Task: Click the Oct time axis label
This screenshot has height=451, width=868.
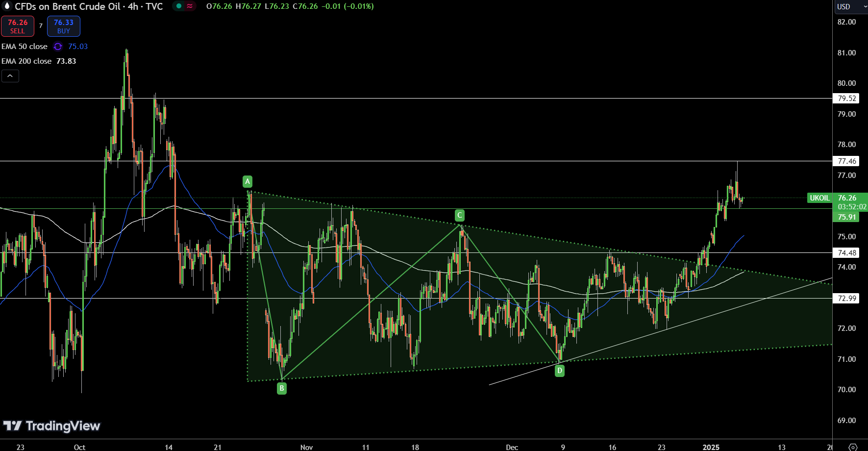Action: pos(79,447)
